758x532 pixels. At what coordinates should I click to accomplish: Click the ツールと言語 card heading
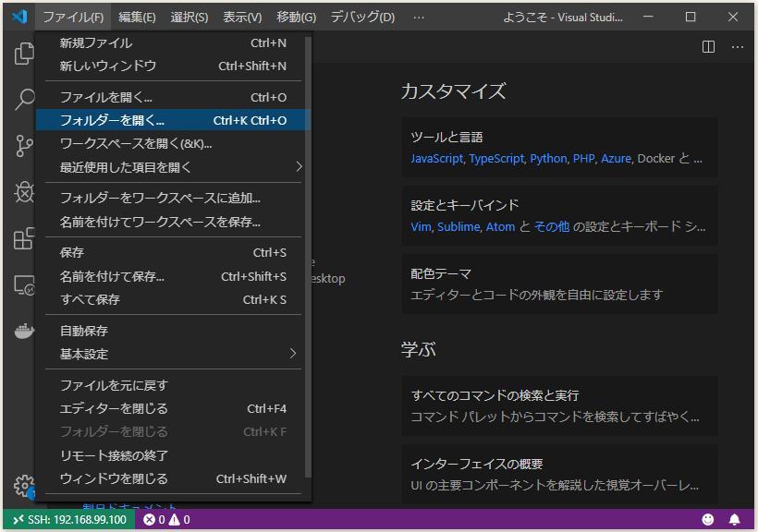pyautogui.click(x=446, y=138)
